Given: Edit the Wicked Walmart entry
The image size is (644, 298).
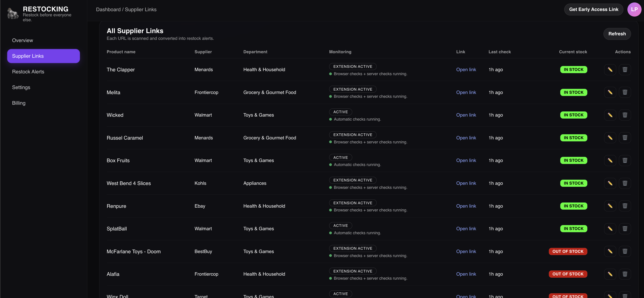Looking at the screenshot, I should click(x=610, y=115).
